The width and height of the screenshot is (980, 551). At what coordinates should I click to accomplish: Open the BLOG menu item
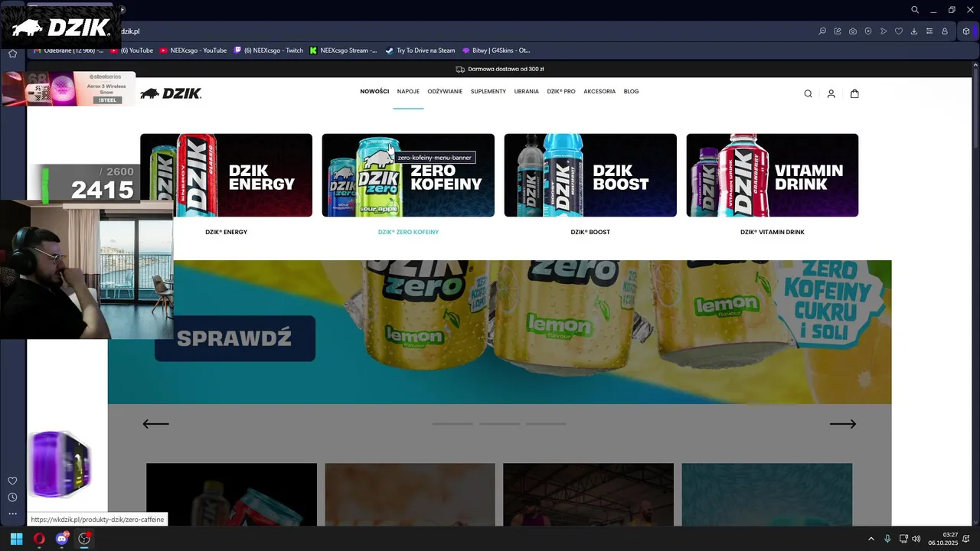[631, 91]
